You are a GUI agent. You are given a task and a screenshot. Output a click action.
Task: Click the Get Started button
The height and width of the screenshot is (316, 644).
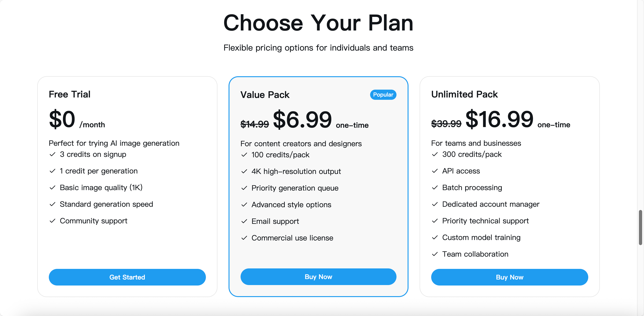(127, 277)
